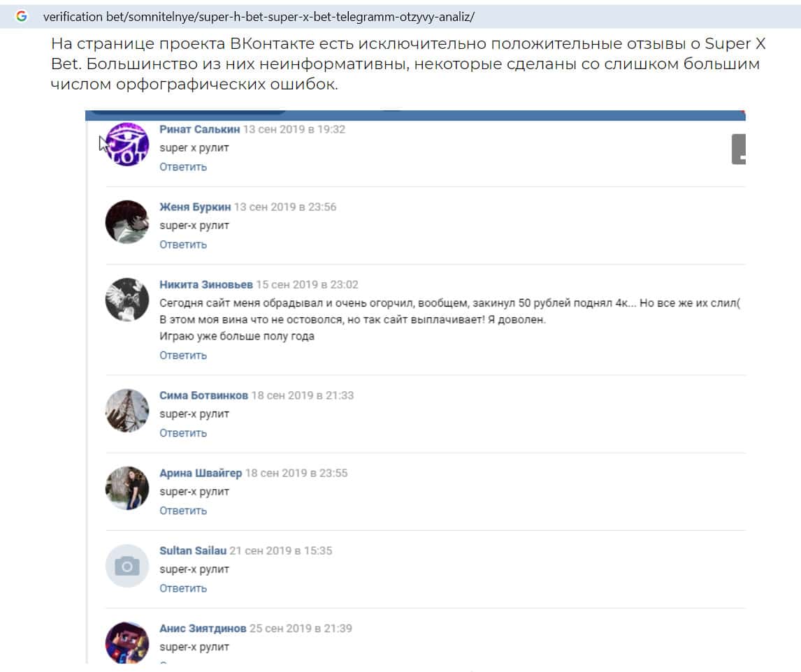Open Анис Зиятдинов's avatar

pos(127,643)
